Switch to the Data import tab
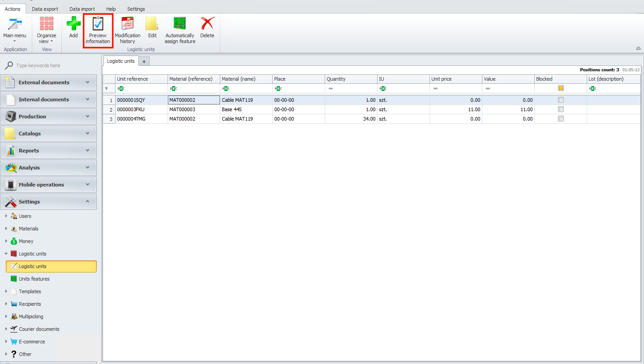 tap(82, 9)
